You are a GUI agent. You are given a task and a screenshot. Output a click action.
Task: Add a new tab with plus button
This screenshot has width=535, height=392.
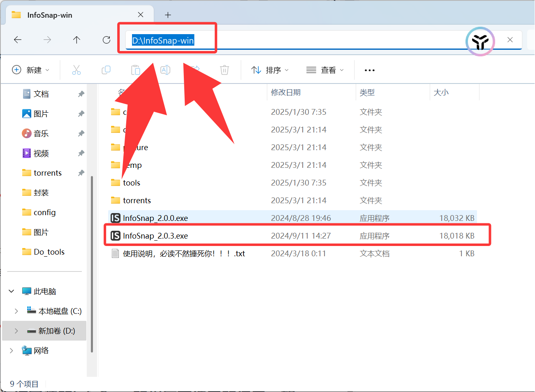coord(168,15)
